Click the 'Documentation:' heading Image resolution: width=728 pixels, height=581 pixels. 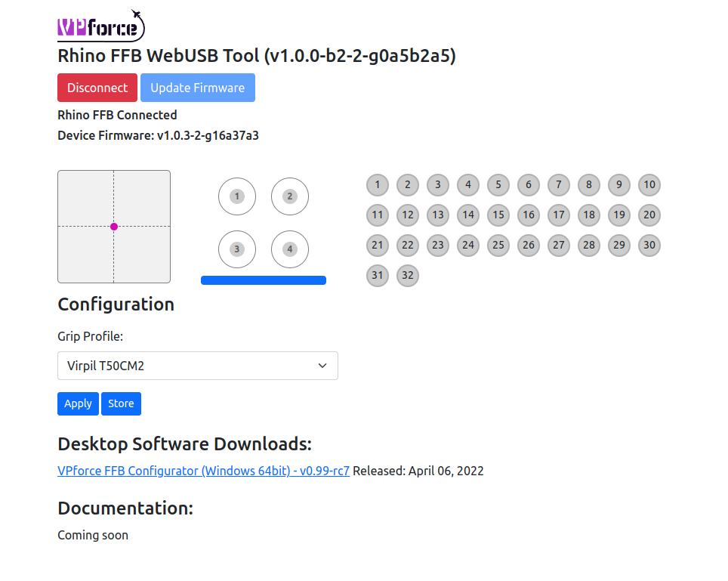(125, 508)
